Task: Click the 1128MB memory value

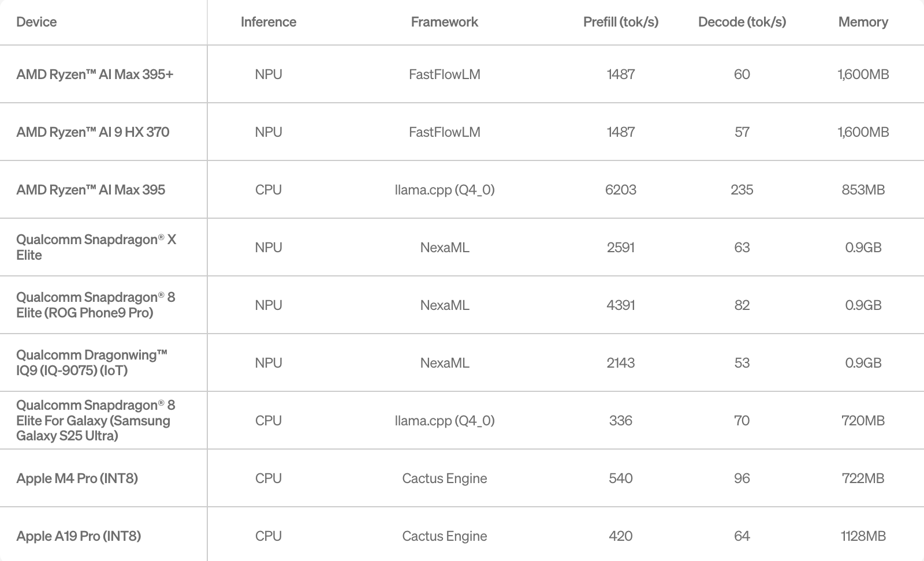Action: click(863, 536)
